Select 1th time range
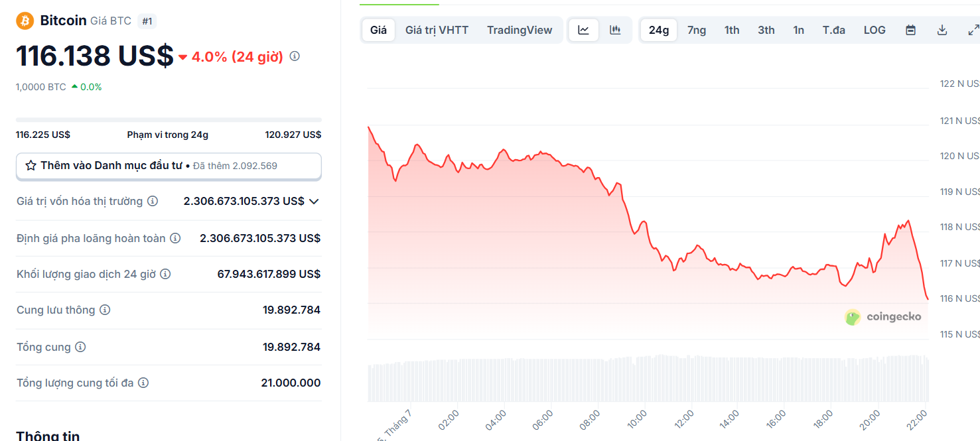The width and height of the screenshot is (980, 441). [x=732, y=30]
